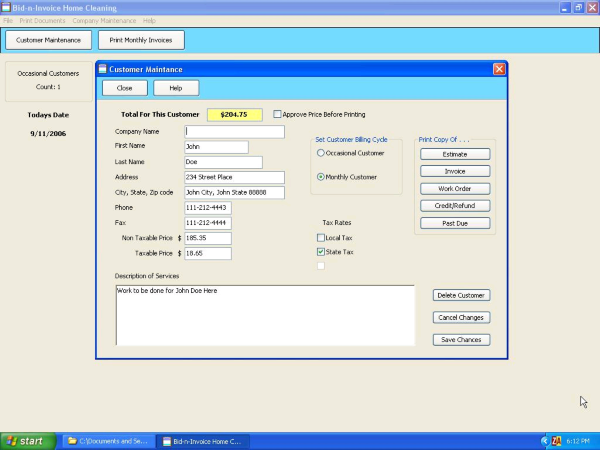
Task: Check Approve Price Before Printing
Action: [277, 114]
